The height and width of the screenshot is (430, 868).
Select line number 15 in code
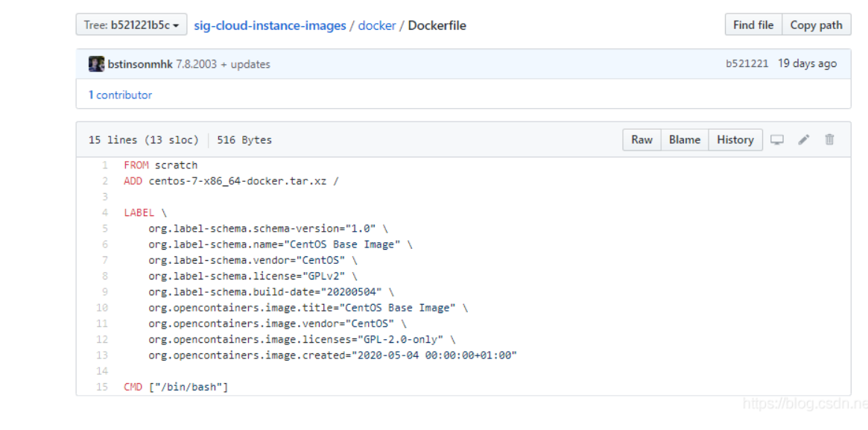coord(103,388)
